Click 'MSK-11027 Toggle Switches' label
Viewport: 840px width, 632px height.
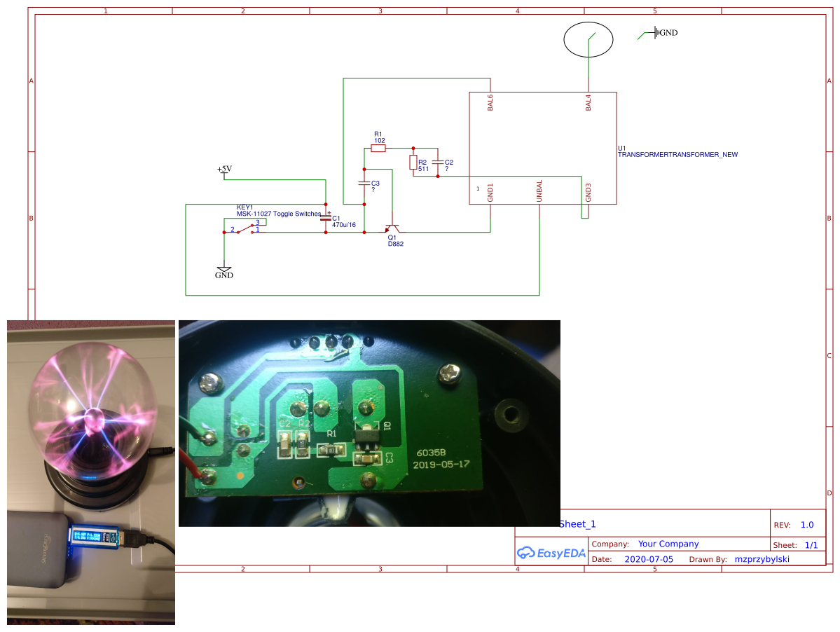(279, 214)
